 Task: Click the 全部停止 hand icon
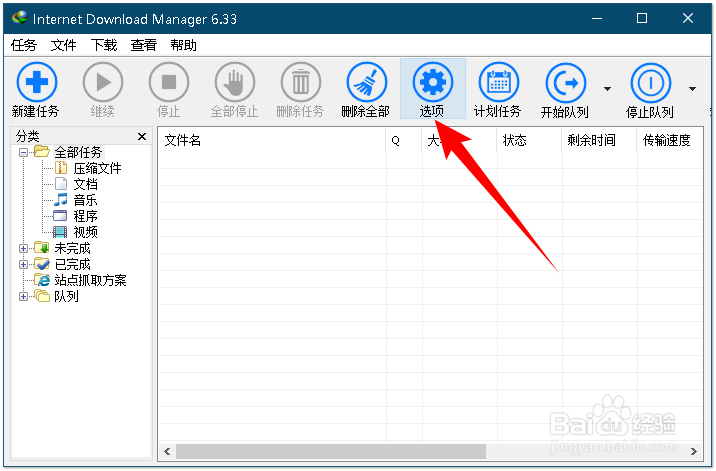[235, 82]
